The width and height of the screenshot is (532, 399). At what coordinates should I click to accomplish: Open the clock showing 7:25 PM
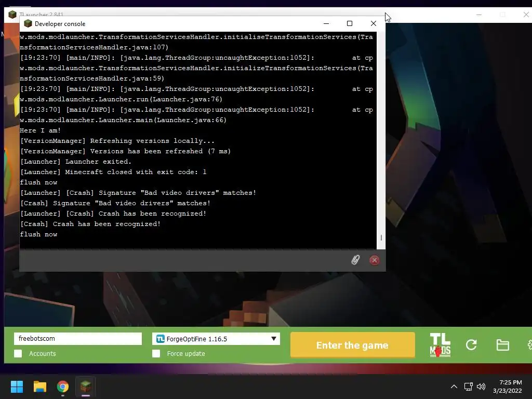point(510,382)
